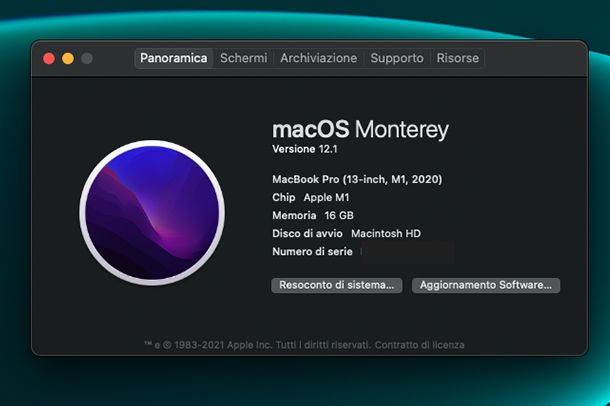This screenshot has height=406, width=610.
Task: Open Aggiornamento Software
Action: 486,285
